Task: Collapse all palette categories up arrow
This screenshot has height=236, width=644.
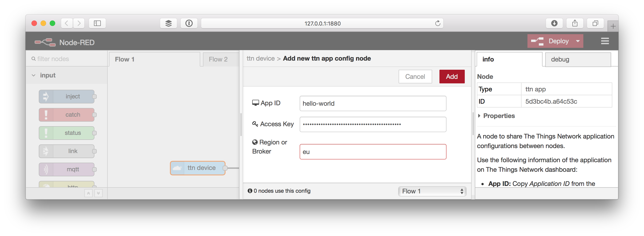Action: pos(88,193)
